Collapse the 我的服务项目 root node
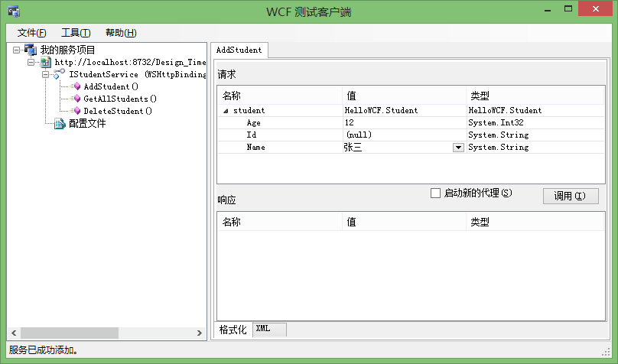The width and height of the screenshot is (618, 364). point(16,50)
